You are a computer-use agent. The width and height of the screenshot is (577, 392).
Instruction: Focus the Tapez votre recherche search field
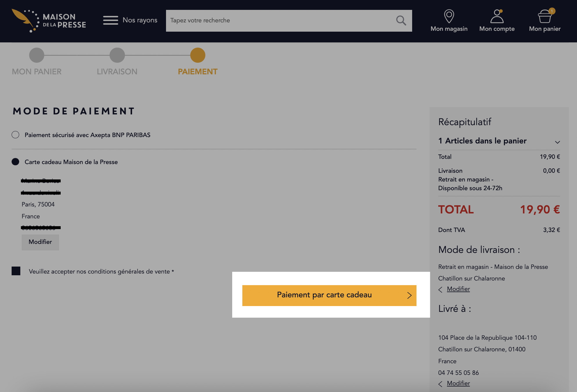280,21
